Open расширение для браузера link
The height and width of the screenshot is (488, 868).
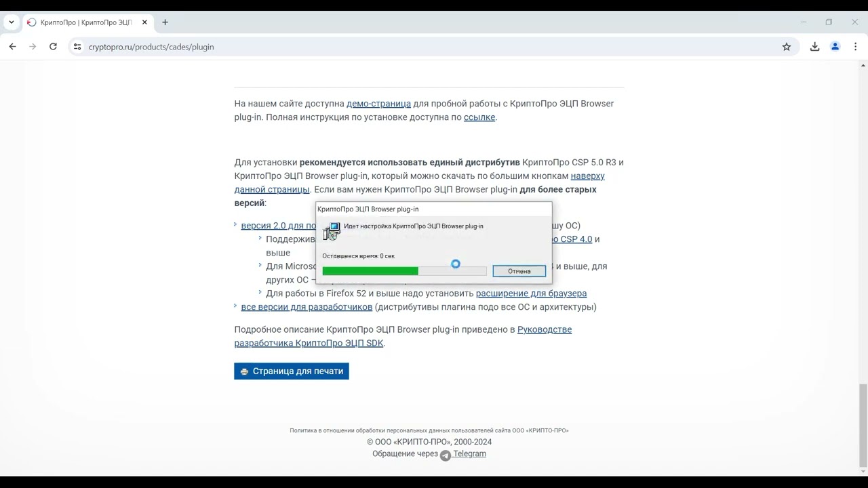click(531, 293)
